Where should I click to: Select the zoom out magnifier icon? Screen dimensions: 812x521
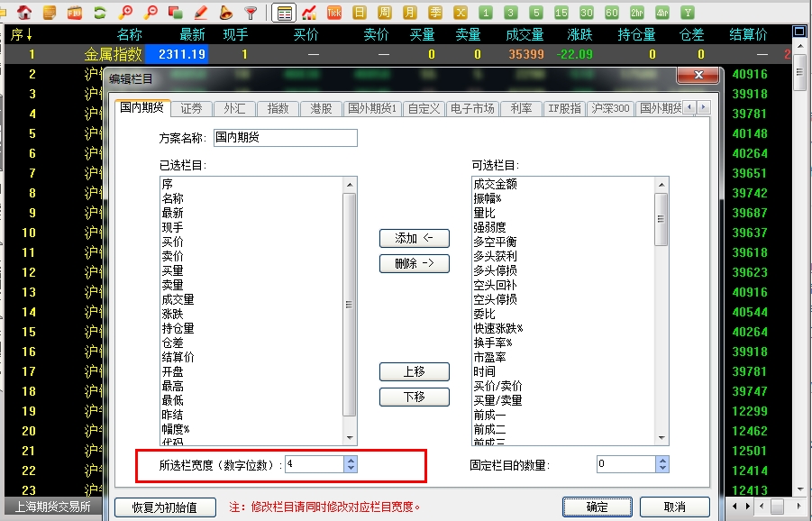click(150, 10)
